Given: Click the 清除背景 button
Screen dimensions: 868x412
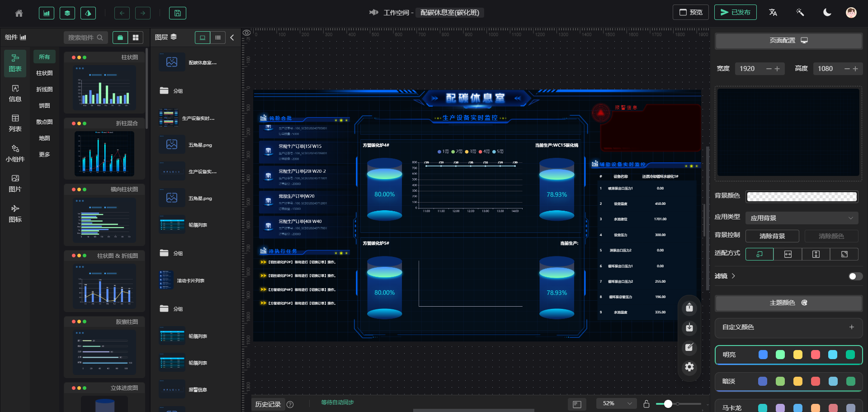Looking at the screenshot, I should pos(772,236).
